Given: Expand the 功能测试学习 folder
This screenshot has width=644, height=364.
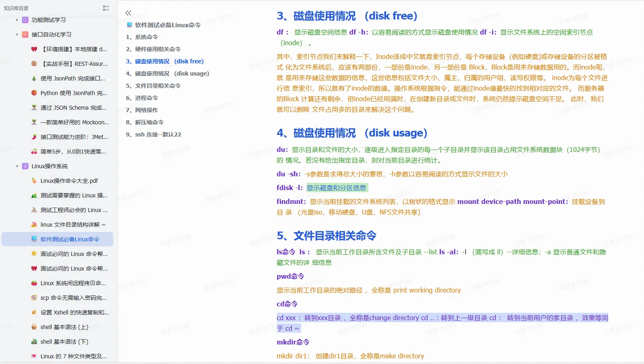Looking at the screenshot, I should pyautogui.click(x=17, y=20).
